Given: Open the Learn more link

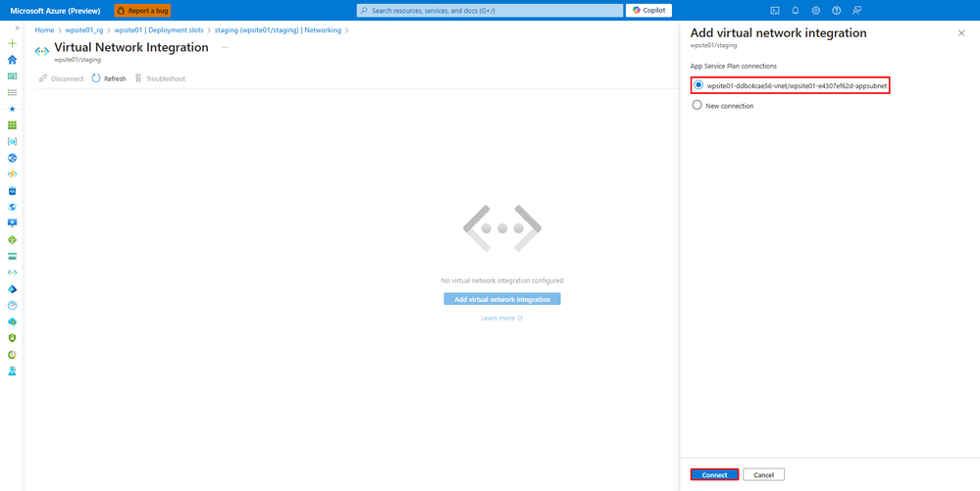Looking at the screenshot, I should click(x=502, y=318).
